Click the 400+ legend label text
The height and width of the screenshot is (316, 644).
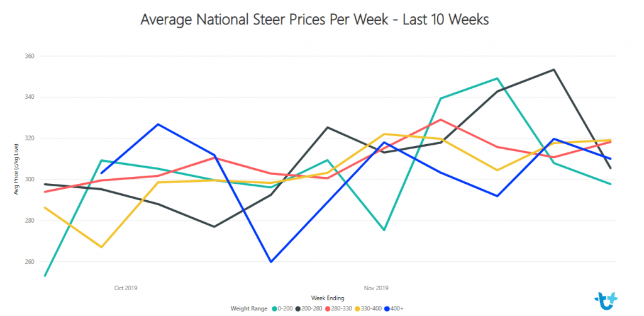point(398,308)
